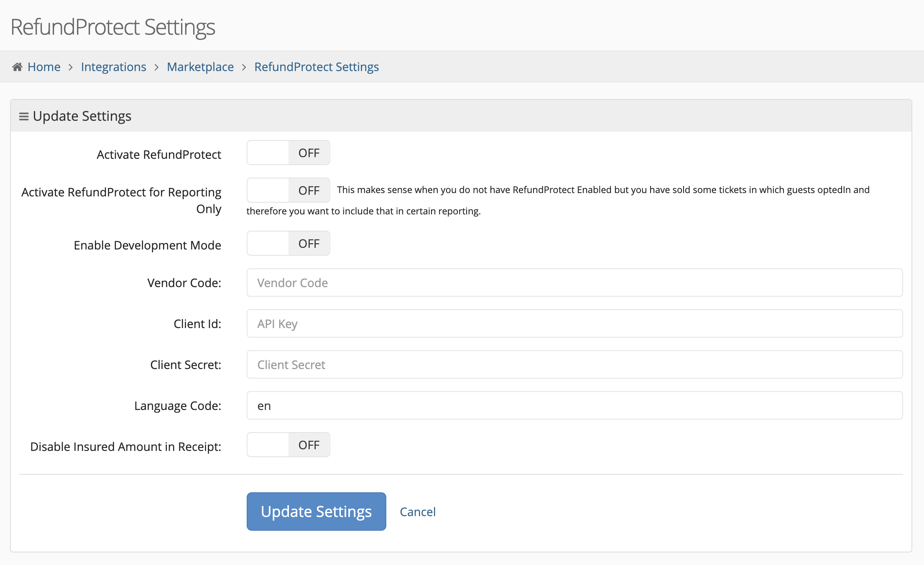
Task: Focus the Client Id API Key field
Action: (574, 324)
